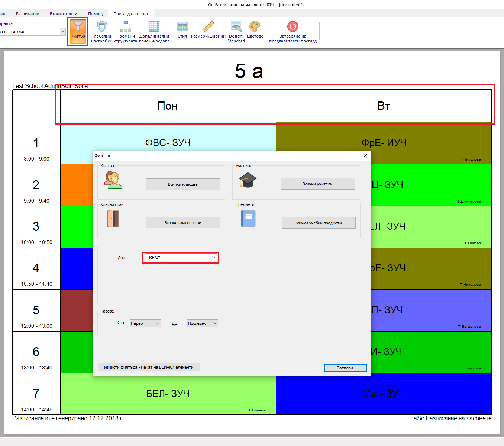The height and width of the screenshot is (446, 504).
Task: Open Глобални настройки shield icon
Action: (101, 27)
